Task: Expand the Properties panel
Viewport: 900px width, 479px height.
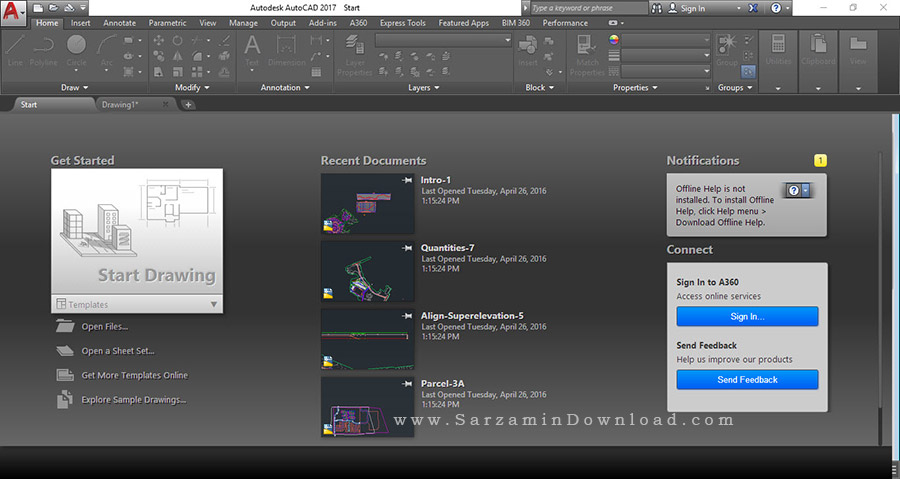Action: coord(635,88)
